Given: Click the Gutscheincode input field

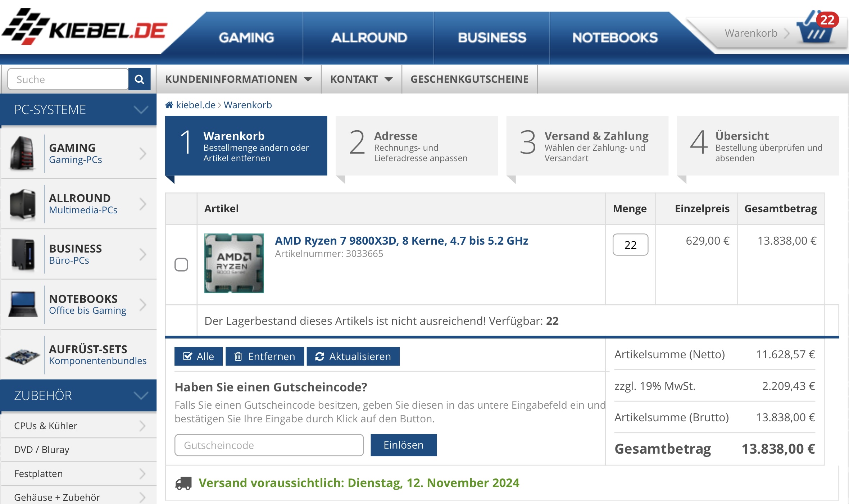Looking at the screenshot, I should 269,445.
